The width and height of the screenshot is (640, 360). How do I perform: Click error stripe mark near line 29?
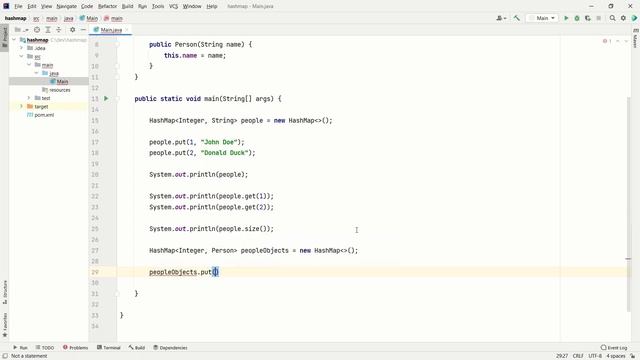coord(628,259)
